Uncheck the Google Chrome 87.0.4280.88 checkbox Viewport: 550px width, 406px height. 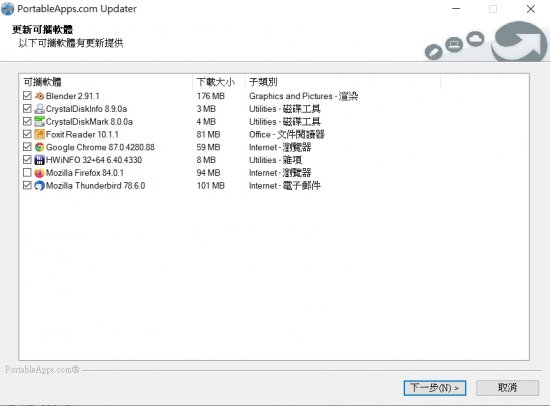click(27, 147)
